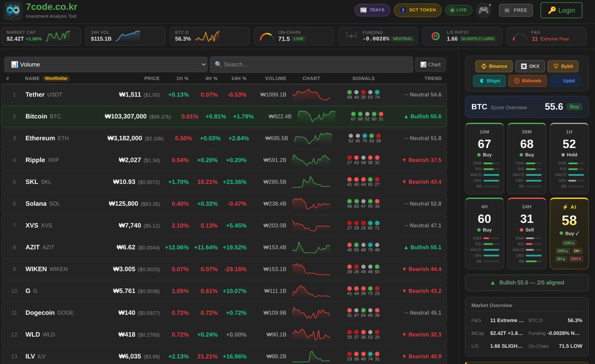595x364 pixels.
Task: Click the Tether mini chart
Action: pos(311,95)
